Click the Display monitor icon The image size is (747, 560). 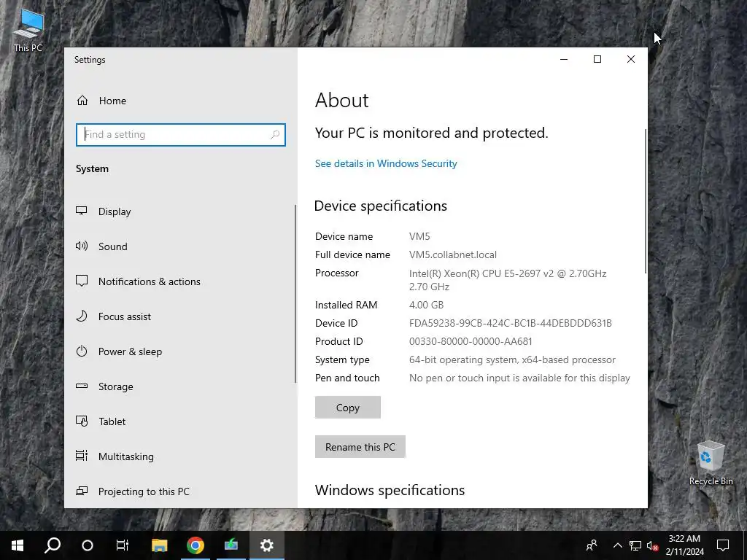pos(82,211)
